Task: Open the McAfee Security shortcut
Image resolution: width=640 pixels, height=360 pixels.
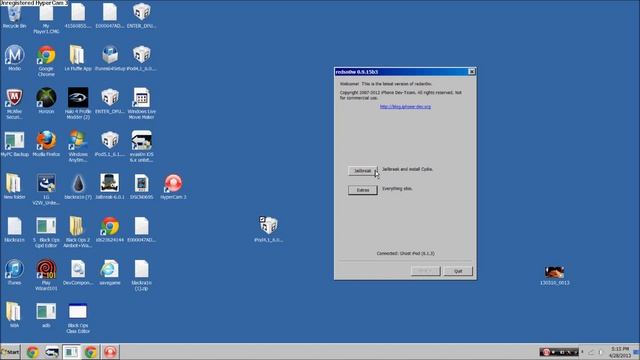Action: pos(14,103)
